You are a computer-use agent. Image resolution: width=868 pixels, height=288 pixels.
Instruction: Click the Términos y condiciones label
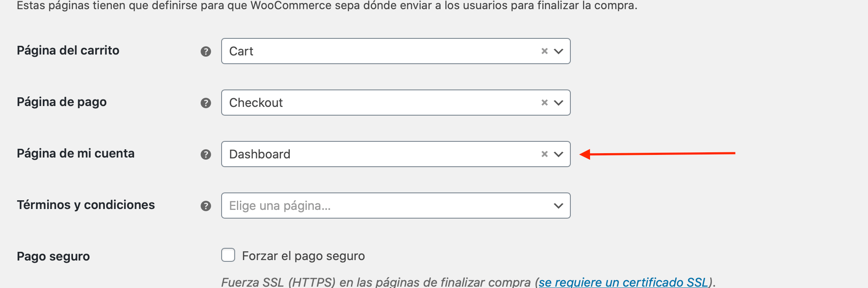pos(86,205)
